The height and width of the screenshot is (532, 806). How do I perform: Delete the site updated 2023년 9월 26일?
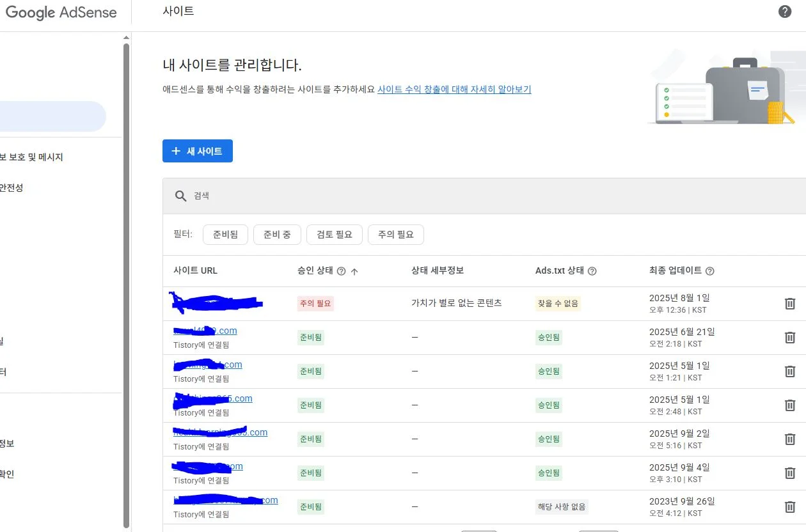coord(790,506)
